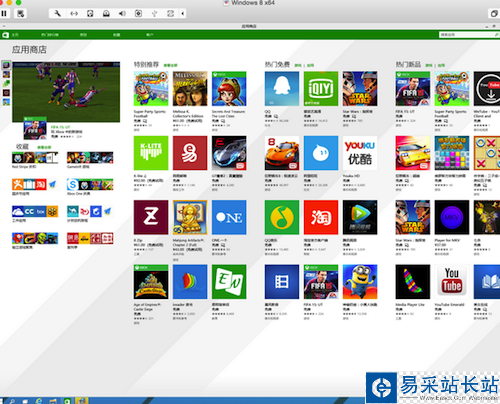This screenshot has width=500, height=404.
Task: Open the Youku 优酷 app tile
Action: click(x=360, y=153)
